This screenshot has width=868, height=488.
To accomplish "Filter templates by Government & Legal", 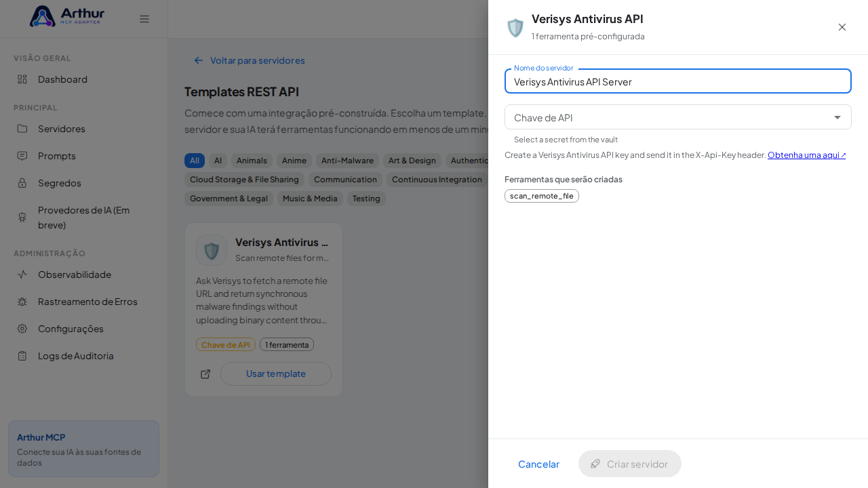I will (x=229, y=199).
